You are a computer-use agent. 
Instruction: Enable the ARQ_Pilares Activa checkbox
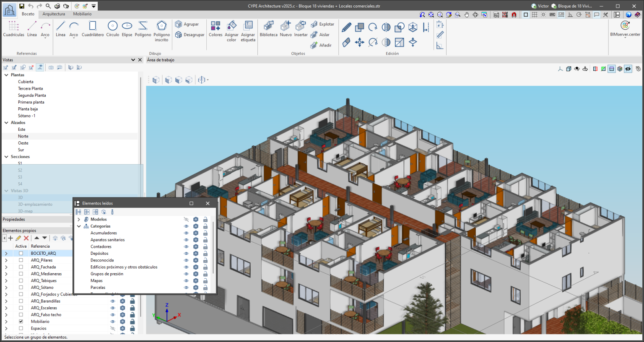coord(21,260)
